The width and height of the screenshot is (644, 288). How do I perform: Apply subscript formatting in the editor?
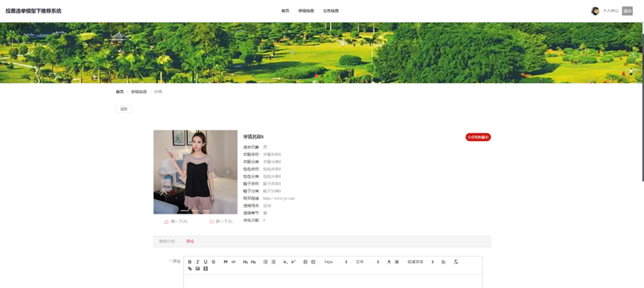pos(285,262)
